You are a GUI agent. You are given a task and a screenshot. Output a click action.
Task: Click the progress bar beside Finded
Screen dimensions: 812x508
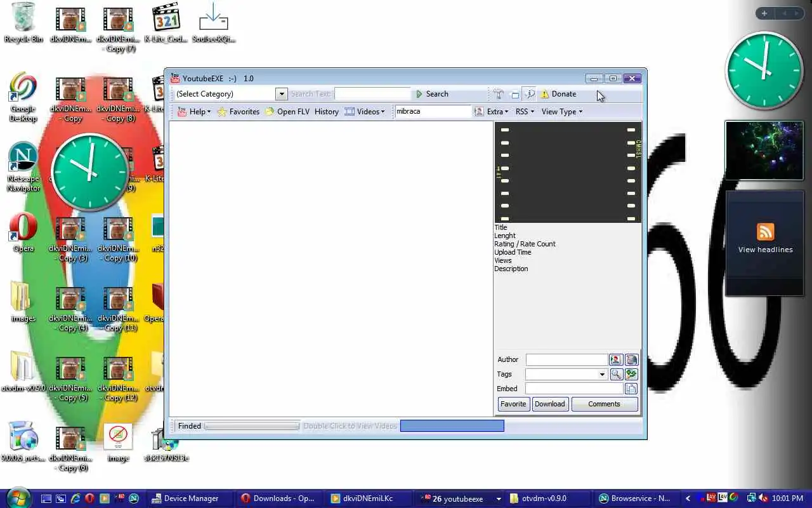(x=251, y=426)
